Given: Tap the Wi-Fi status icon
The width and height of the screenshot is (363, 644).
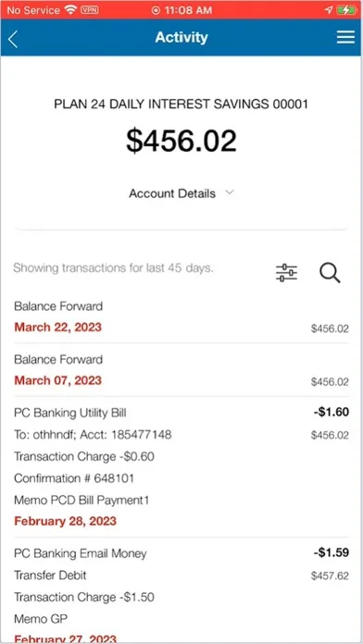Looking at the screenshot, I should tap(71, 10).
